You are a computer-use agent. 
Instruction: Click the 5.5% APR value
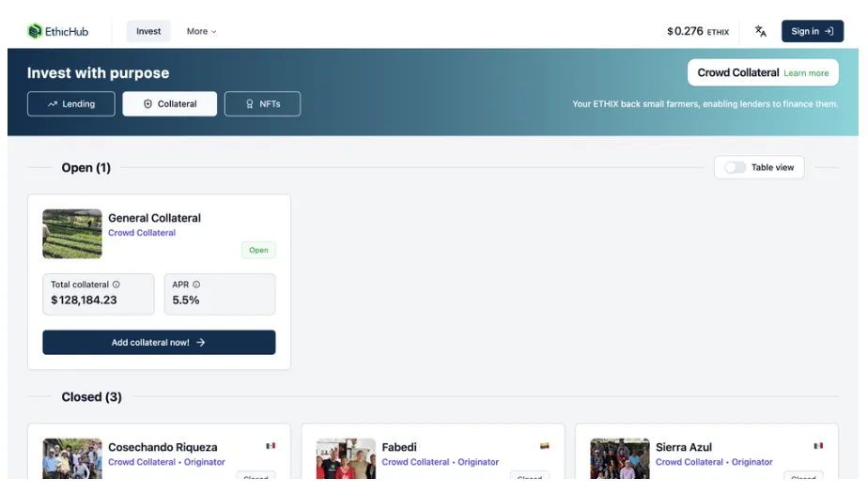click(185, 300)
